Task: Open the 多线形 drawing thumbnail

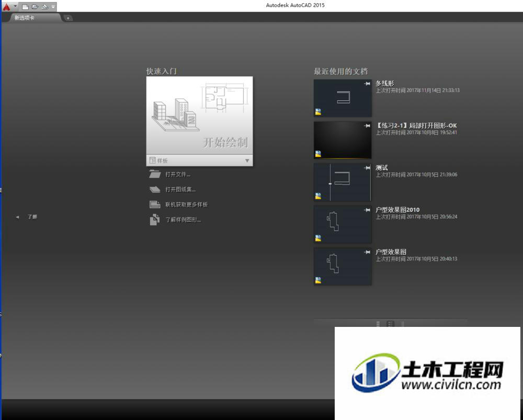Action: coord(343,98)
